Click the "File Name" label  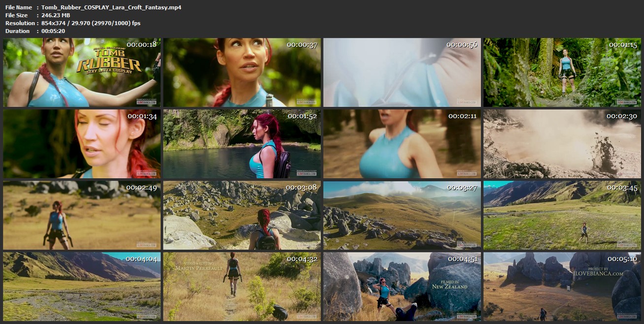pyautogui.click(x=19, y=7)
